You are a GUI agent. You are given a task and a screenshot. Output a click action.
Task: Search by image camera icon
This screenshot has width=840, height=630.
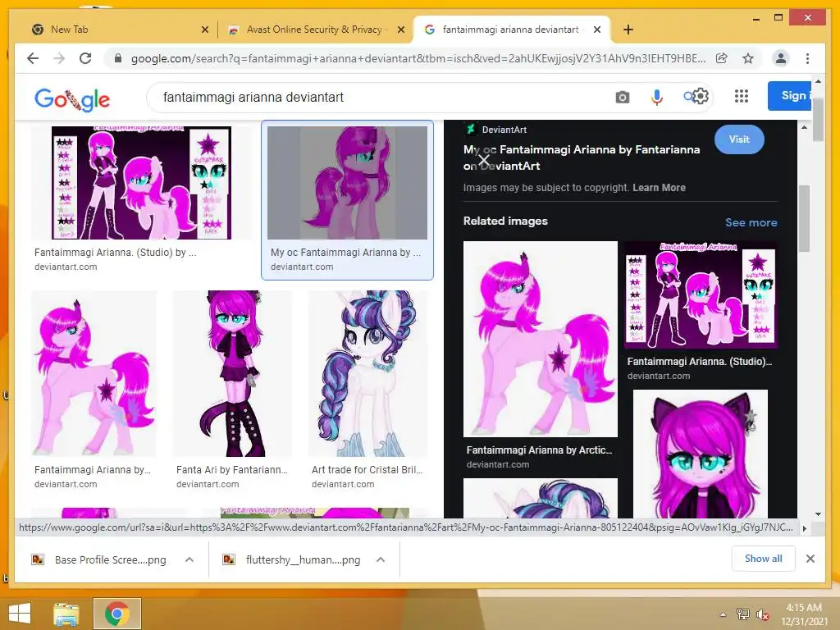pos(622,97)
